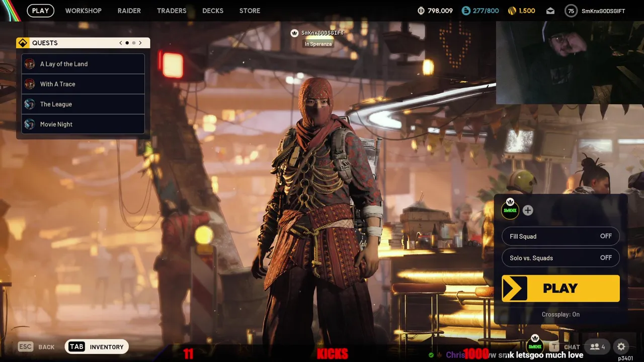
Task: Click the In Speranza status label
Action: pyautogui.click(x=318, y=44)
